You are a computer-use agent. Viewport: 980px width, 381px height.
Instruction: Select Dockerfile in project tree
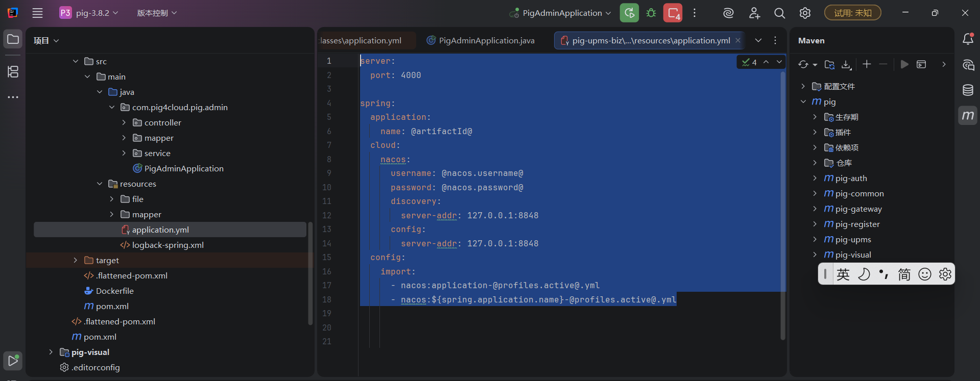click(x=109, y=291)
